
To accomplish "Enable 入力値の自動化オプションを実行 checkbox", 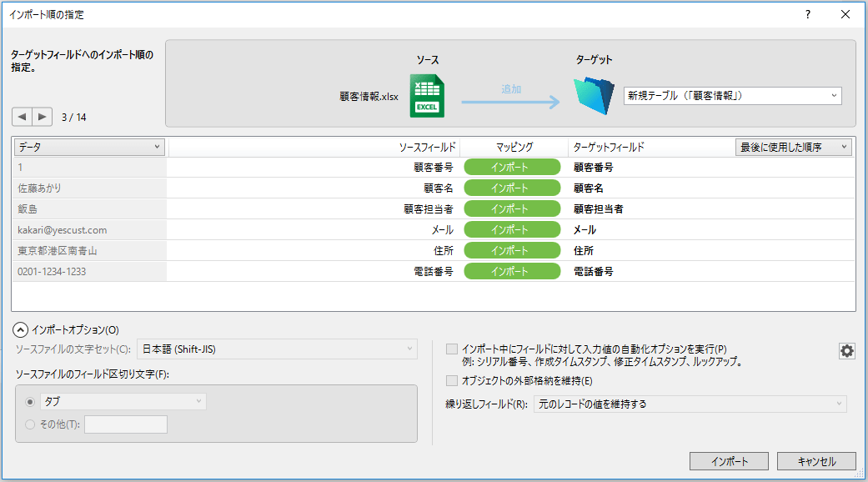I will point(452,349).
